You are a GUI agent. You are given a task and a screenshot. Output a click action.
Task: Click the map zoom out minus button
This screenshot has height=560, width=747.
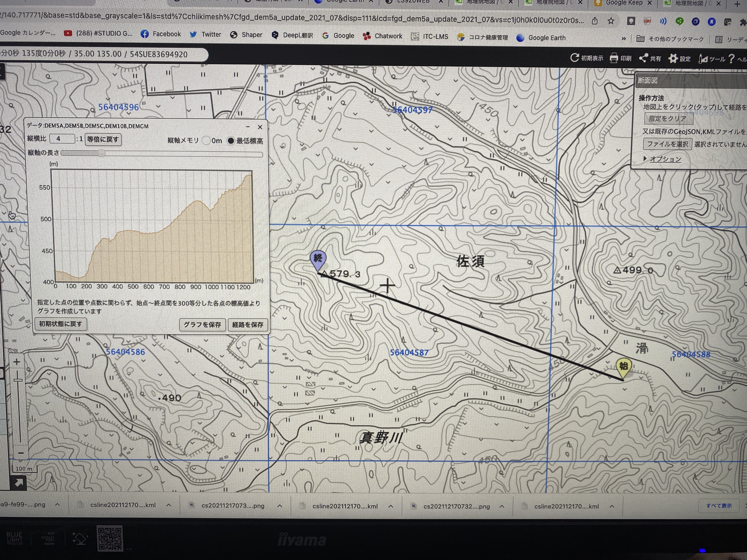(x=21, y=453)
